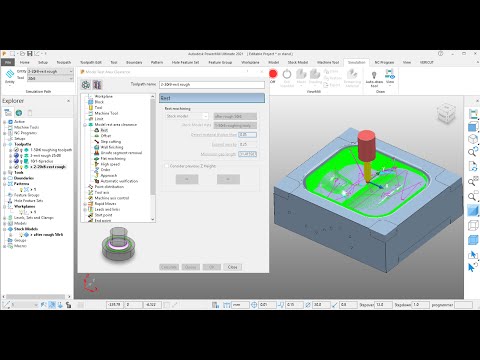The width and height of the screenshot is (480, 360).
Task: Click the Close button in dialog
Action: click(x=232, y=267)
